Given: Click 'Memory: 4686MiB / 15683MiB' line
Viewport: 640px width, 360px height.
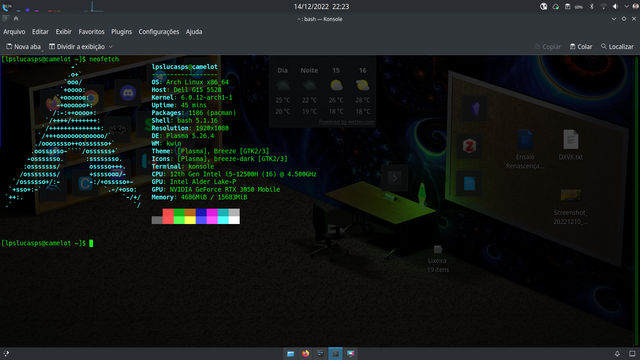Looking at the screenshot, I should click(x=199, y=197).
